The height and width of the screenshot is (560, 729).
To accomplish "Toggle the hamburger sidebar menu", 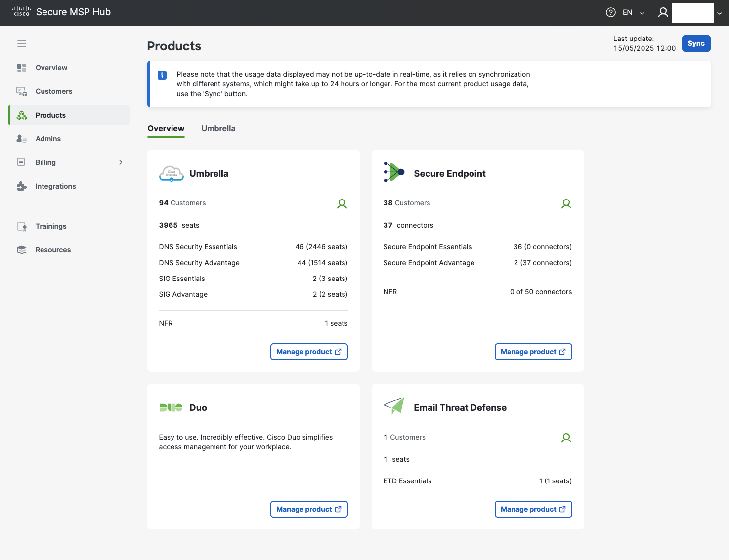I will 22,44.
